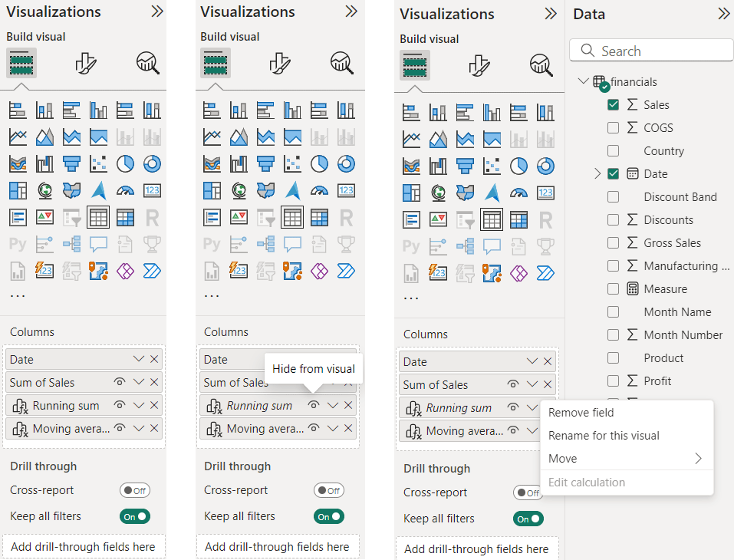Select the Matrix visual in leftmost Visualizations pane
734x560 pixels.
pyautogui.click(x=126, y=217)
